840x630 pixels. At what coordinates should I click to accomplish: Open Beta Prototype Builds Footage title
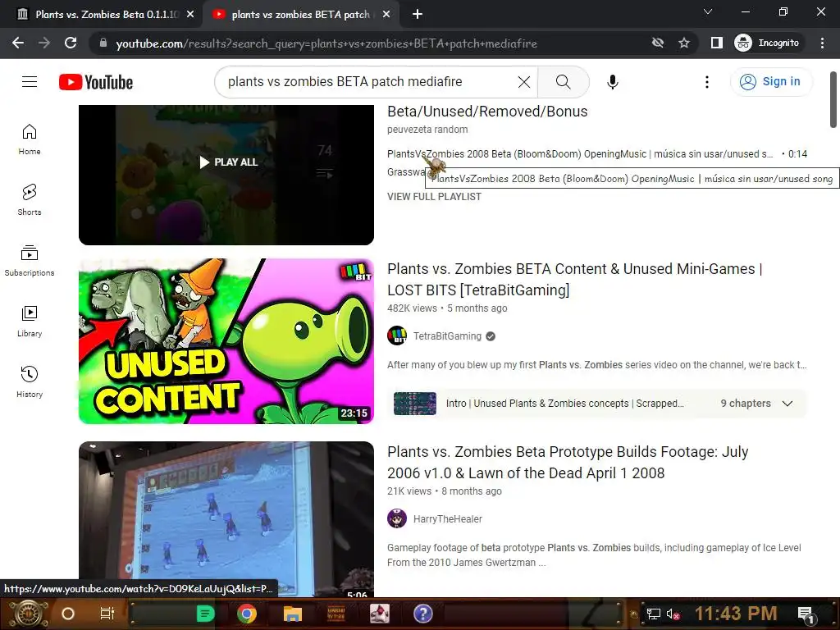click(568, 463)
